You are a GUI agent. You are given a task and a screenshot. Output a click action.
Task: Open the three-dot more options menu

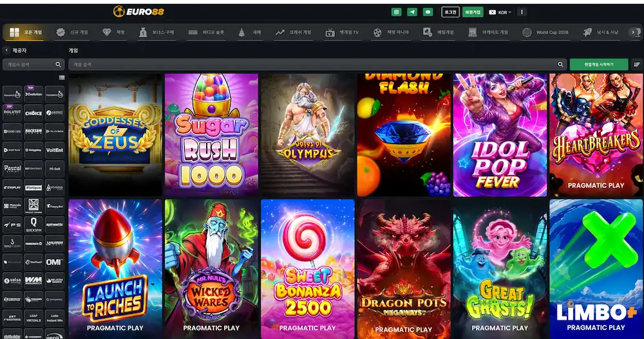522,12
